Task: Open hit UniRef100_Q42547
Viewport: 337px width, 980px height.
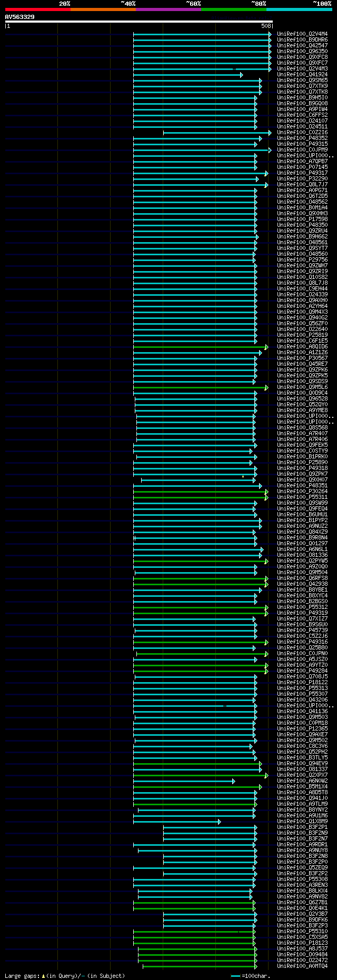Action: coord(302,46)
